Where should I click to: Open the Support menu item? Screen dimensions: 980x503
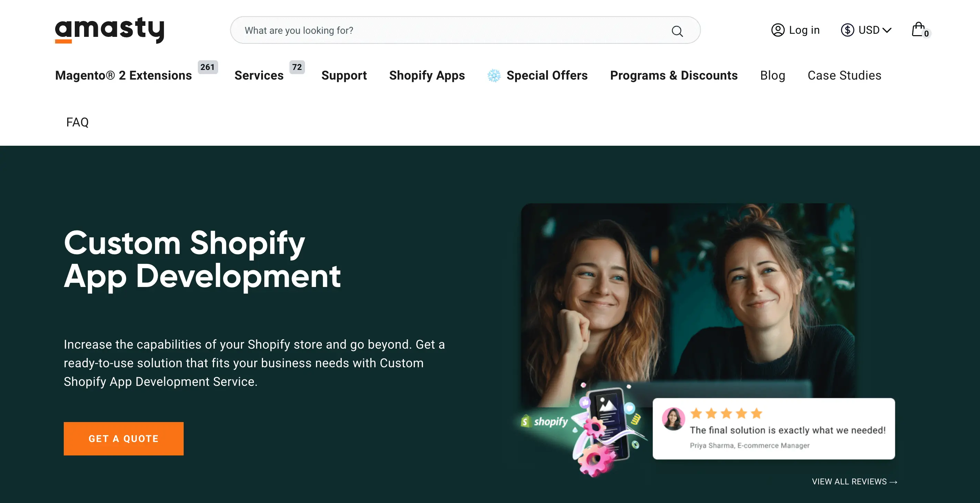coord(344,75)
